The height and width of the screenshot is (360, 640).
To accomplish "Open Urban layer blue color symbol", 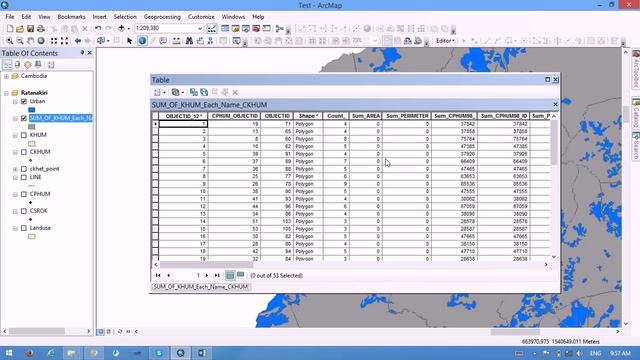I will pos(31,110).
